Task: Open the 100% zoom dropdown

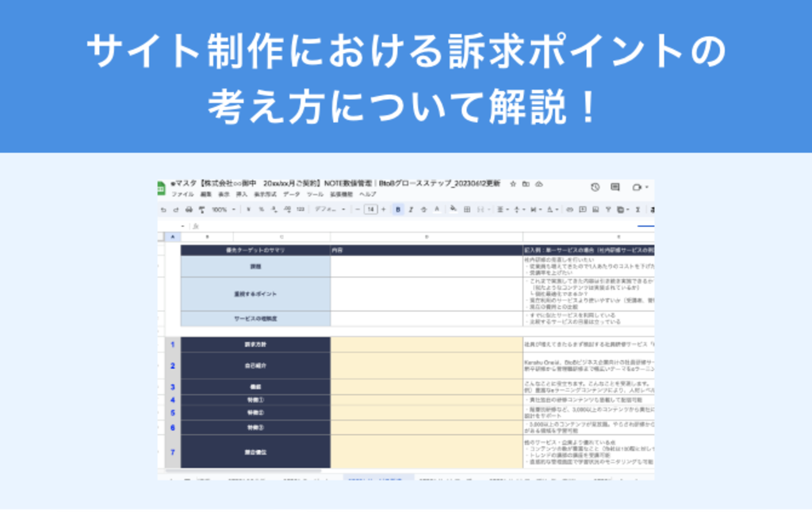Action: 223,210
